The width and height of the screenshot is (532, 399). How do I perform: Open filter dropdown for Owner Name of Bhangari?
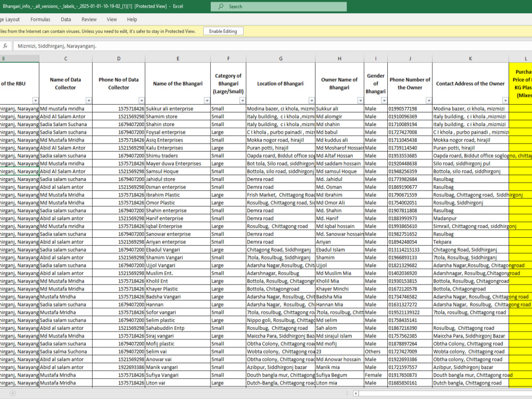click(x=360, y=101)
